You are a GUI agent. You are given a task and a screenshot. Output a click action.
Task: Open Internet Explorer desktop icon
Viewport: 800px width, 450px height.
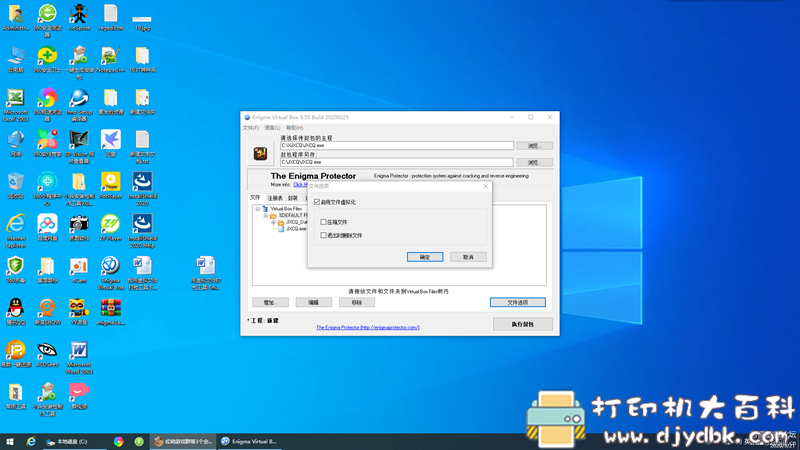16,231
